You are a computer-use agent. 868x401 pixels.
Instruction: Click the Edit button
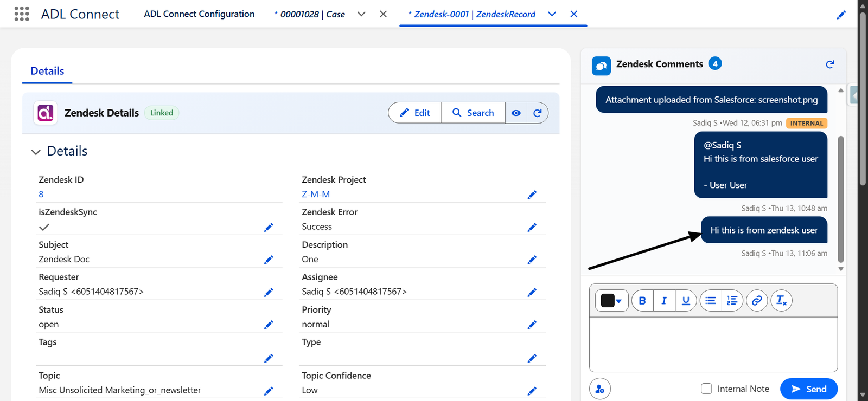click(415, 113)
